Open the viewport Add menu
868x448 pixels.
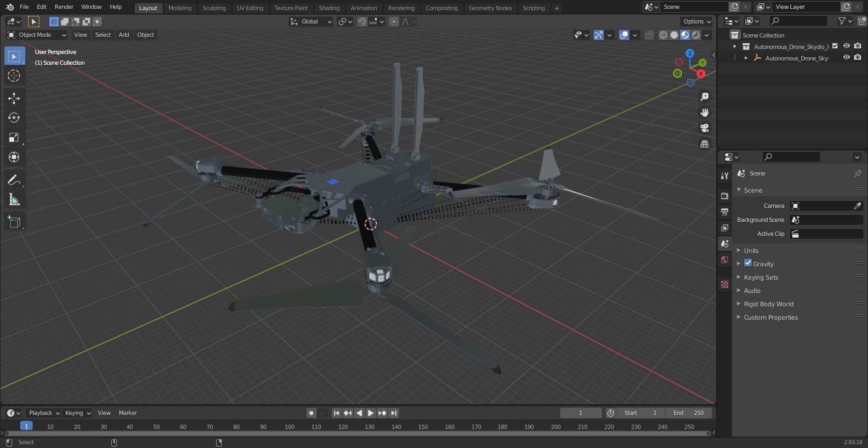[x=124, y=35]
